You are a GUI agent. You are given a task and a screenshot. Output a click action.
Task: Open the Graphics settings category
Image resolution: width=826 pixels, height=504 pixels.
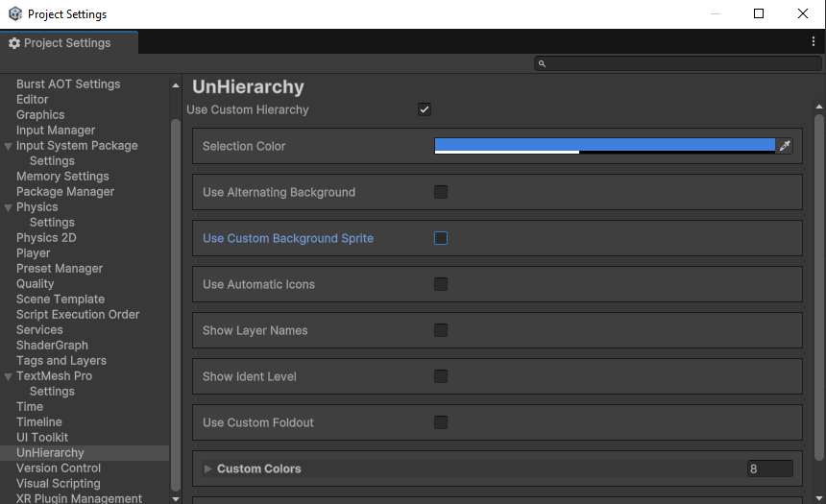40,115
